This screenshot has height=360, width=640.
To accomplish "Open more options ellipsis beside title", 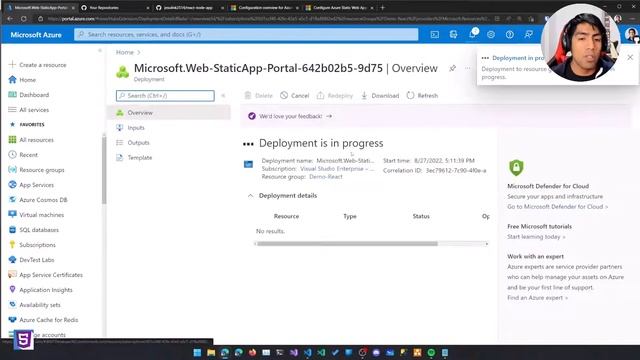I will 468,68.
